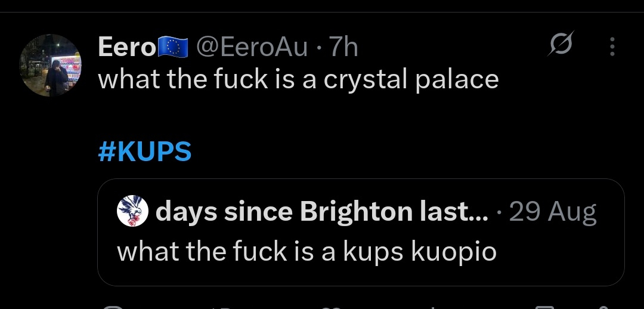The height and width of the screenshot is (309, 644).
Task: Open the Grok explain icon on Eero's post
Action: (x=561, y=46)
